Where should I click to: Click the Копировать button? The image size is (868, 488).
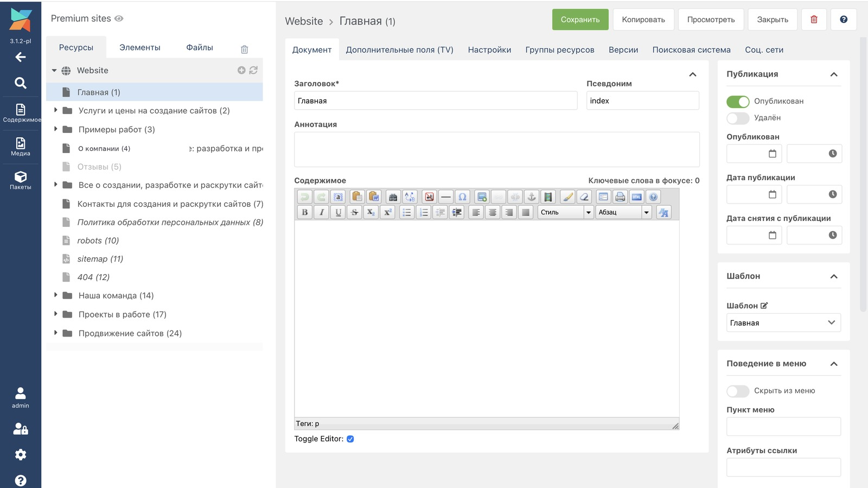tap(643, 20)
